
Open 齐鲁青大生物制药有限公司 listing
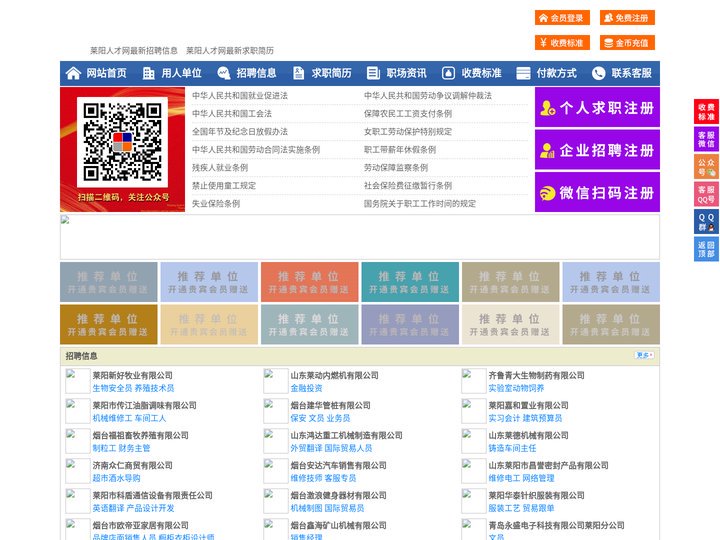(x=536, y=375)
